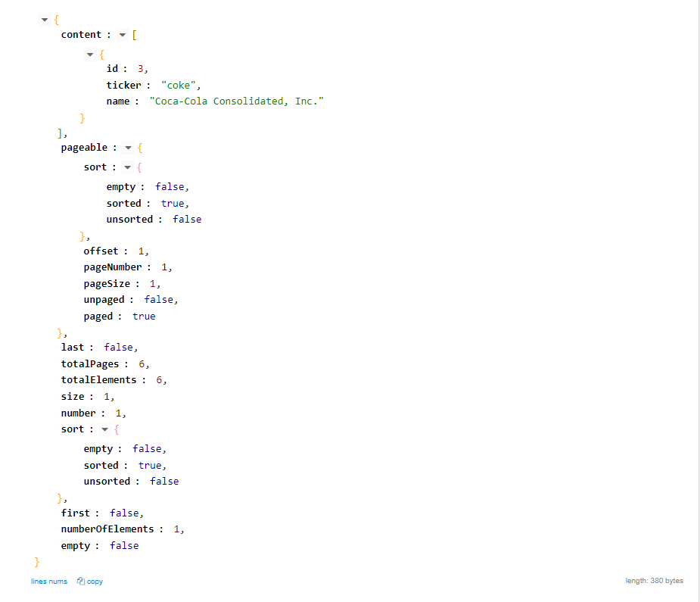Image resolution: width=700 pixels, height=602 pixels.
Task: Click the clipboard copy icon
Action: click(81, 581)
